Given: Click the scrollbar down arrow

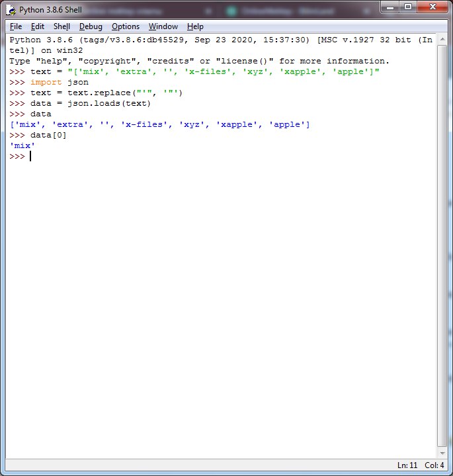Looking at the screenshot, I should (x=442, y=453).
